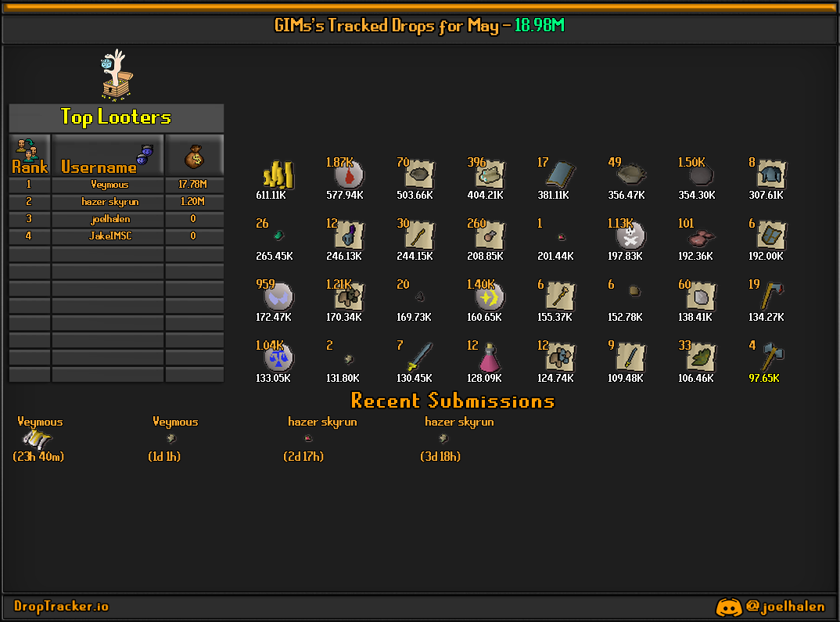The height and width of the screenshot is (622, 840).
Task: Select the sword icon worth 130.45K
Action: 419,357
